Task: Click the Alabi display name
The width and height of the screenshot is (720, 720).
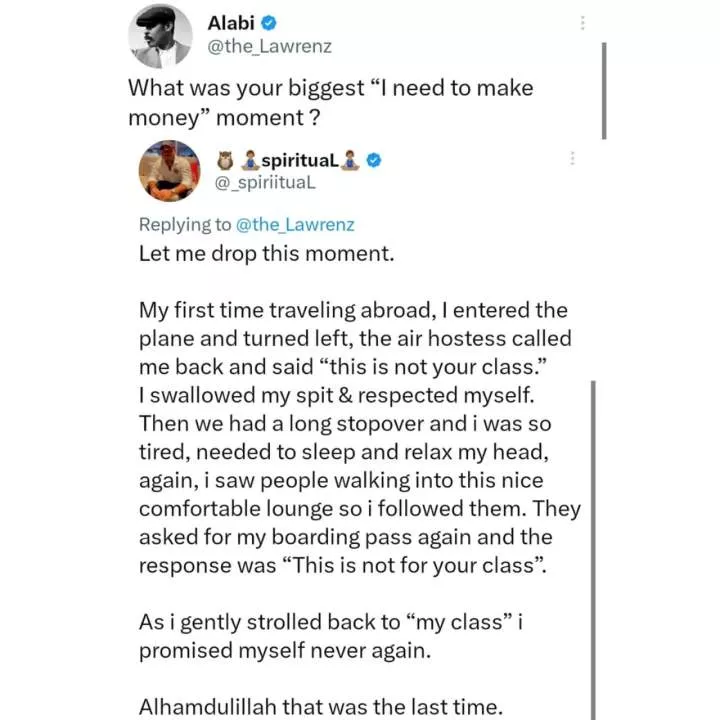Action: tap(231, 23)
